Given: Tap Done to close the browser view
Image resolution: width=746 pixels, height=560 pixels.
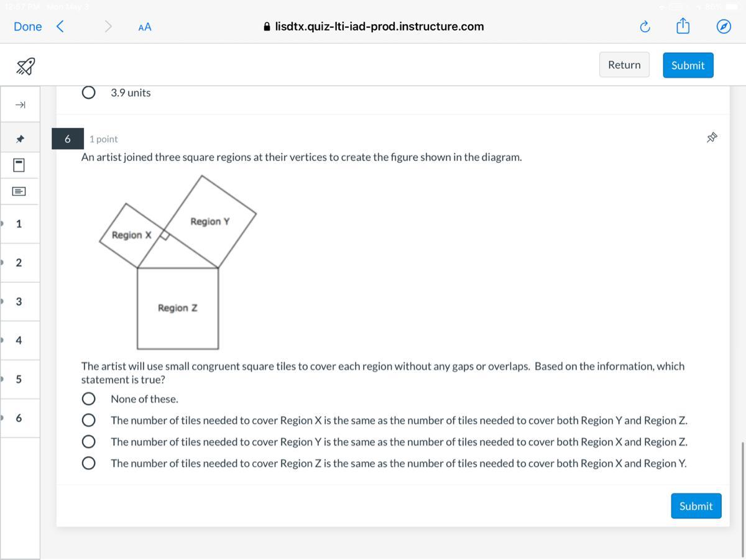Looking at the screenshot, I should [x=28, y=27].
